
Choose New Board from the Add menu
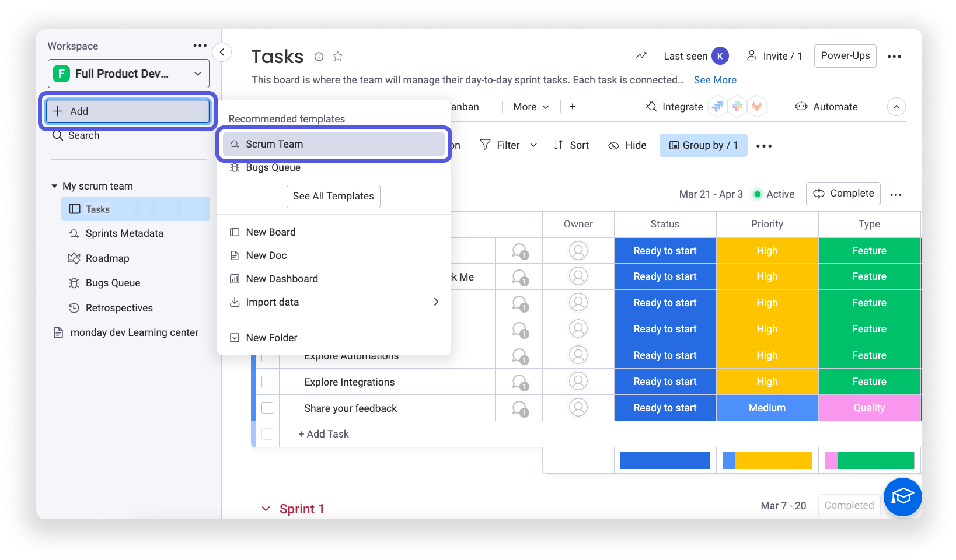point(270,232)
